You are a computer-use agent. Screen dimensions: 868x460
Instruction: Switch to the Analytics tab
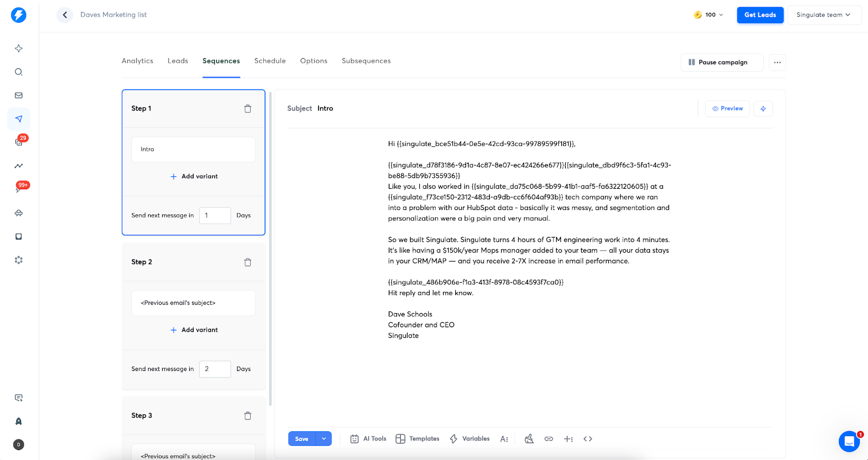click(137, 61)
